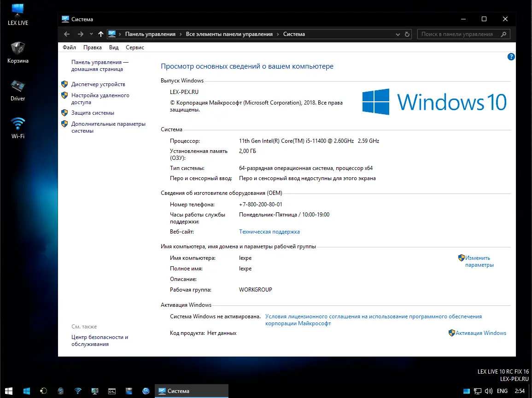
Task: Open the recent locations dropdown chevron
Action: coord(91,34)
